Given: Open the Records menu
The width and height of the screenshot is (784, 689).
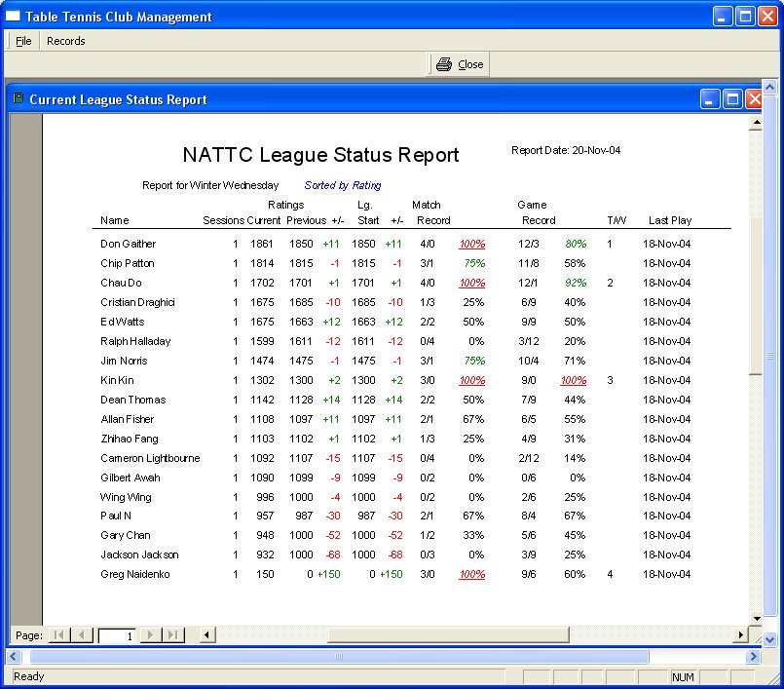Looking at the screenshot, I should [x=65, y=41].
